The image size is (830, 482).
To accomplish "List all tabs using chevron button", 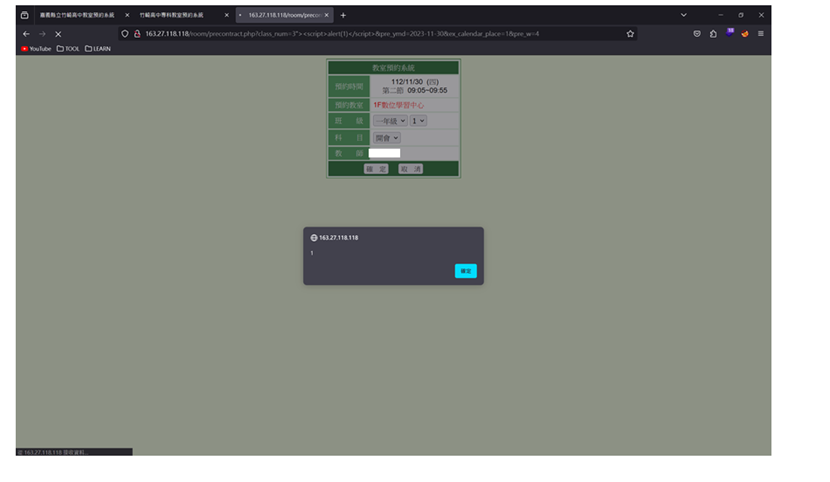I will [x=683, y=15].
